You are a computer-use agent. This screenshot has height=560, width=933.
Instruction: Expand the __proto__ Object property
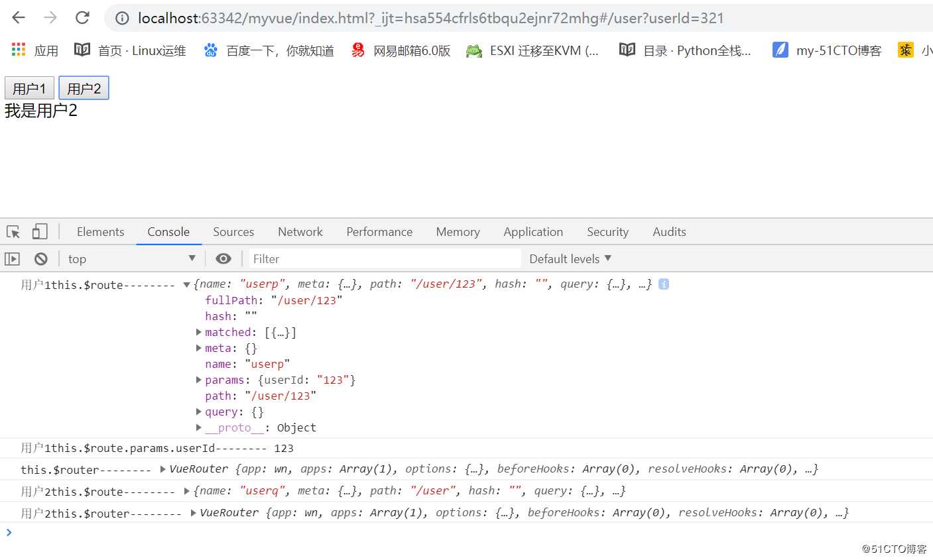[x=198, y=427]
